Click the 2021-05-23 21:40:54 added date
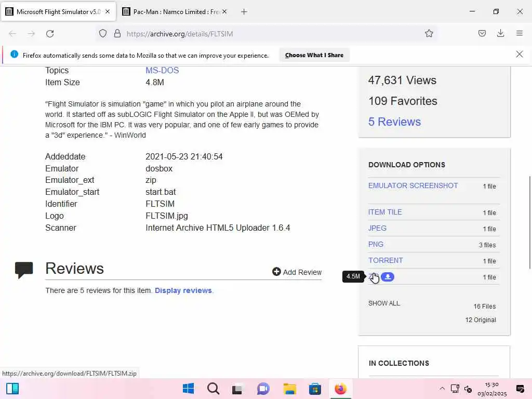 184,156
